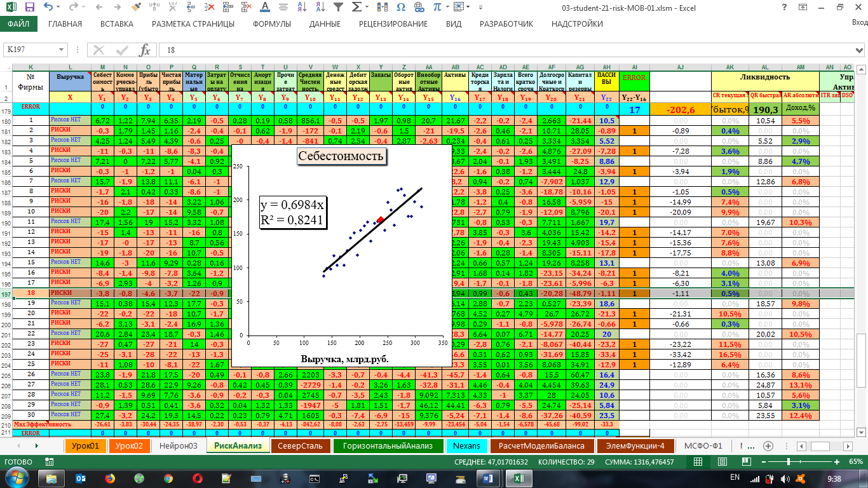
Task: Click the Insert Function fx icon
Action: (144, 50)
